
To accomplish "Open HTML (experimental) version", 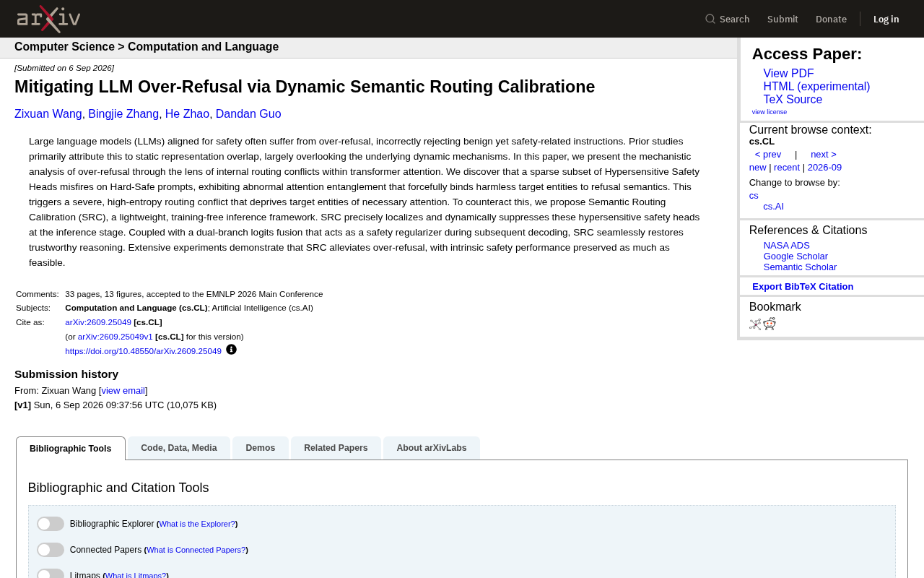I will 816,87.
